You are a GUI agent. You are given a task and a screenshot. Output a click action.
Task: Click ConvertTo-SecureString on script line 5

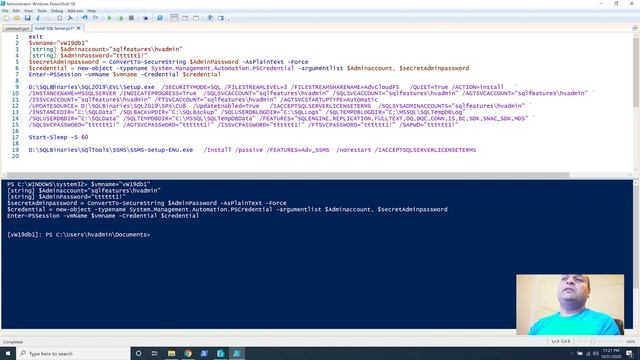point(147,62)
